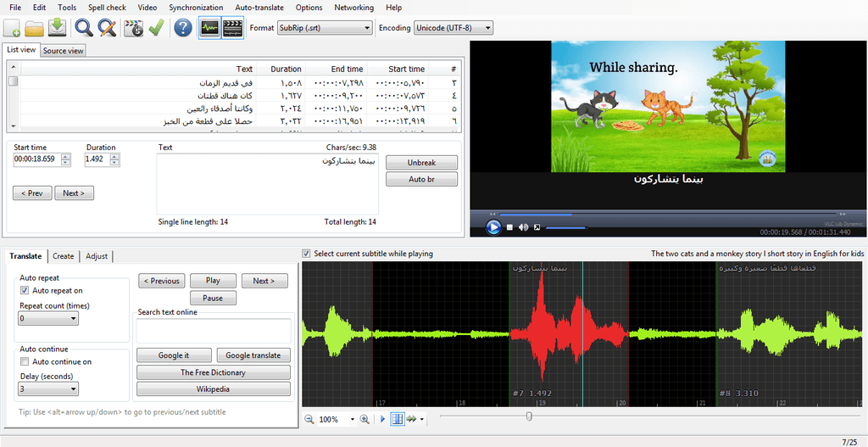The image size is (868, 447).
Task: Save the subtitle with download-arrow icon
Action: click(x=57, y=28)
